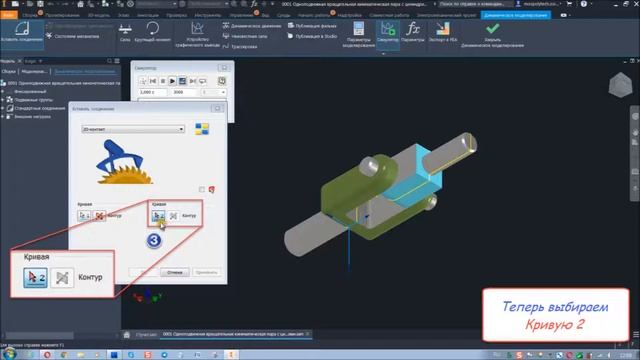Click the Trace ribbon command

[x=240, y=47]
